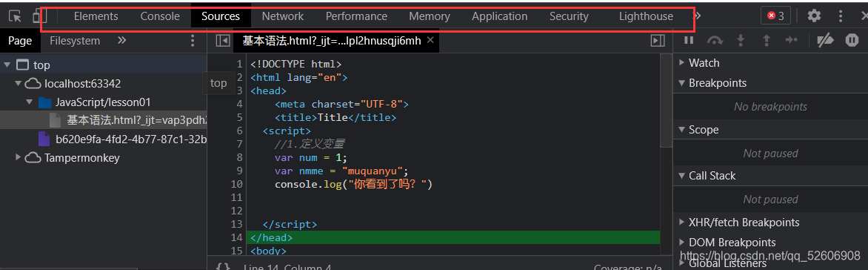Viewport: 868px width, 270px height.
Task: Expand the Tampermonkey tree node
Action: 19,157
